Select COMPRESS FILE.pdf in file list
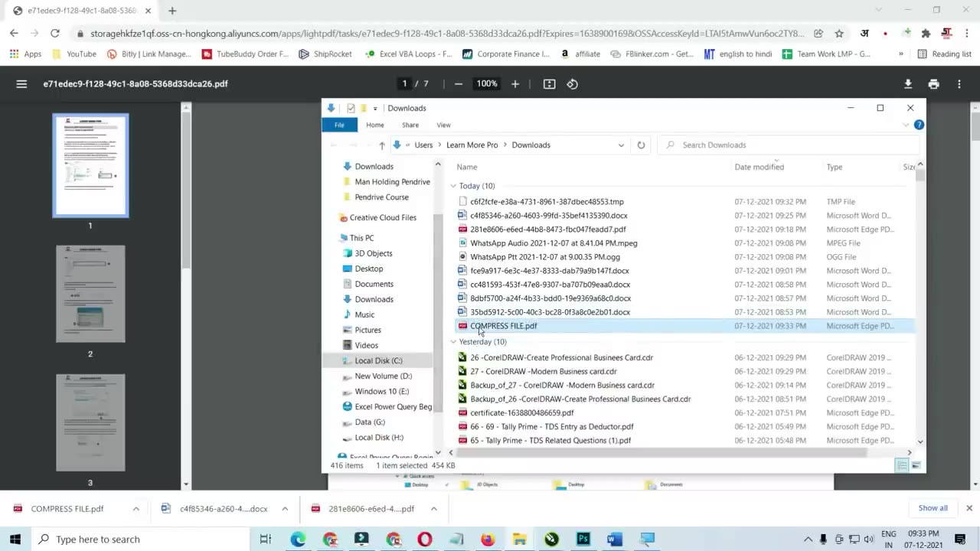Image resolution: width=980 pixels, height=551 pixels. coord(503,326)
